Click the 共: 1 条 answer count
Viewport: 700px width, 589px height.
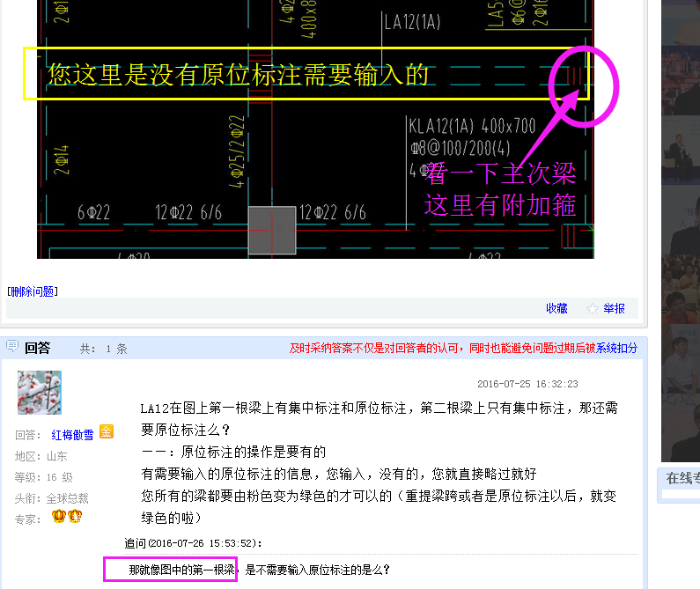click(x=104, y=349)
